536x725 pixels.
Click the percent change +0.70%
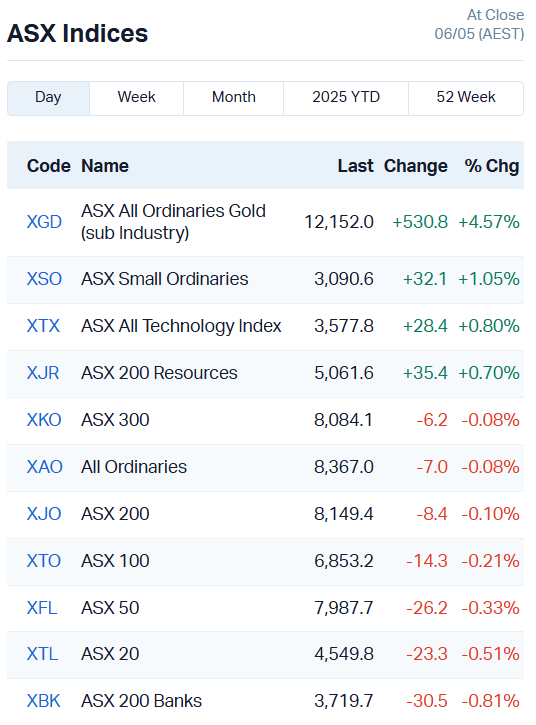(x=488, y=373)
